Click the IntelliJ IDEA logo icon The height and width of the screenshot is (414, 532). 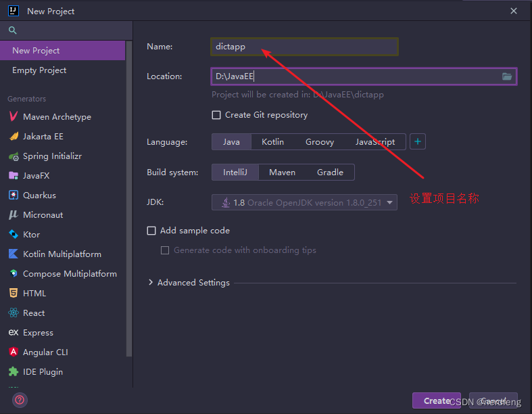[x=14, y=11]
